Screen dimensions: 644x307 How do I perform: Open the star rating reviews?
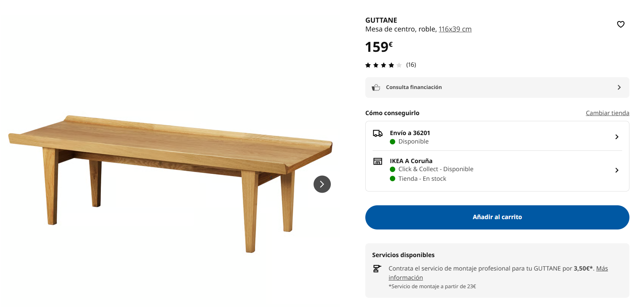click(383, 65)
